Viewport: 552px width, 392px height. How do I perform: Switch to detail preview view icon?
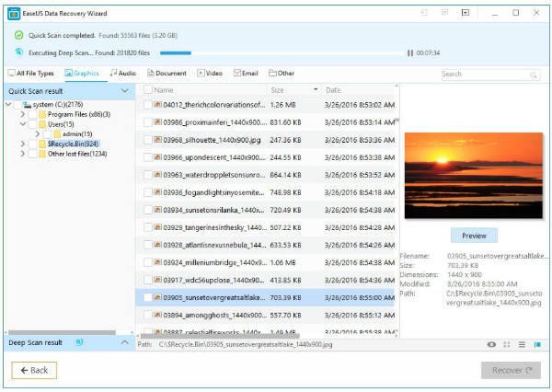tap(537, 344)
